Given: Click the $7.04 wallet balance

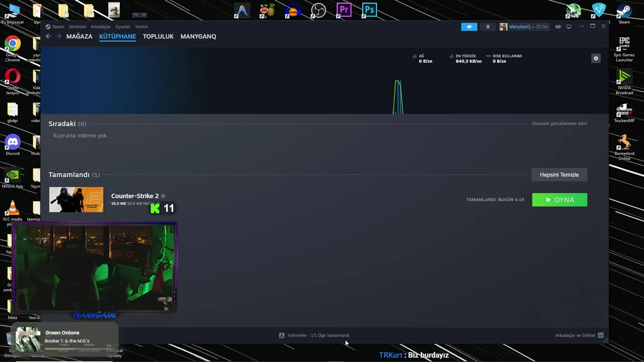Looking at the screenshot, I should 542,27.
